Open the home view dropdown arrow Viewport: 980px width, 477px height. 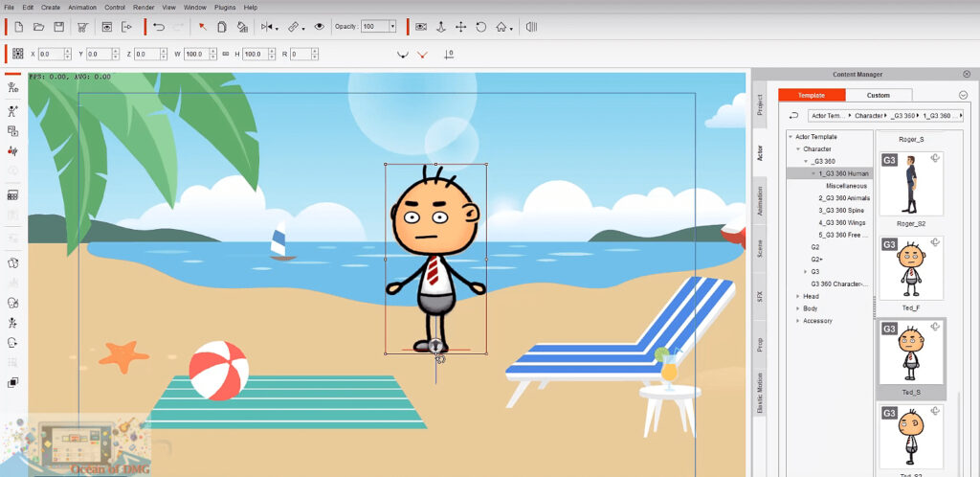[511, 28]
